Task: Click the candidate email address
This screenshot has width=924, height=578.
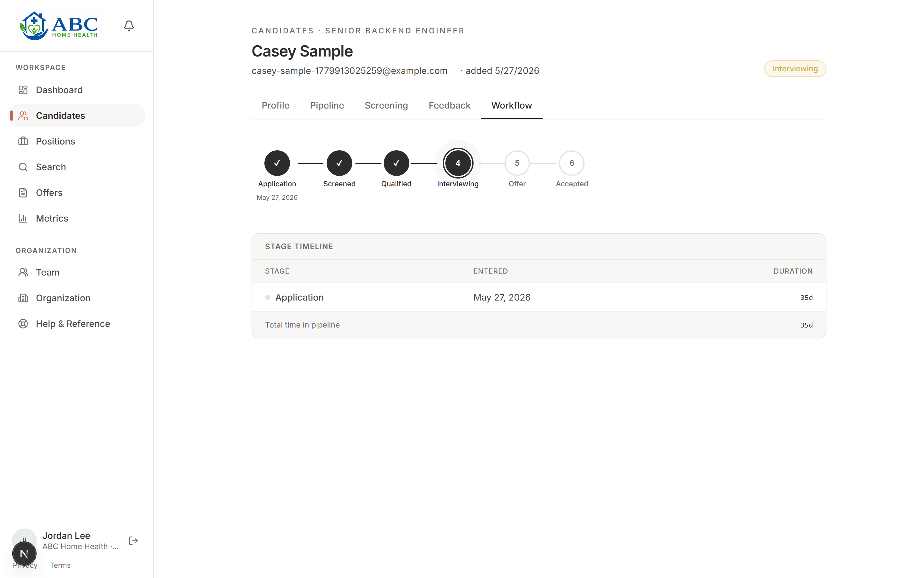Action: point(349,71)
